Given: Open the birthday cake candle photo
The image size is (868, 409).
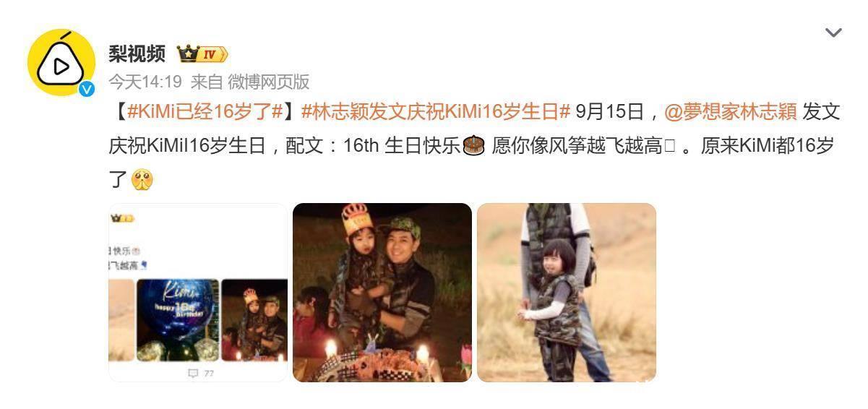Looking at the screenshot, I should (382, 293).
